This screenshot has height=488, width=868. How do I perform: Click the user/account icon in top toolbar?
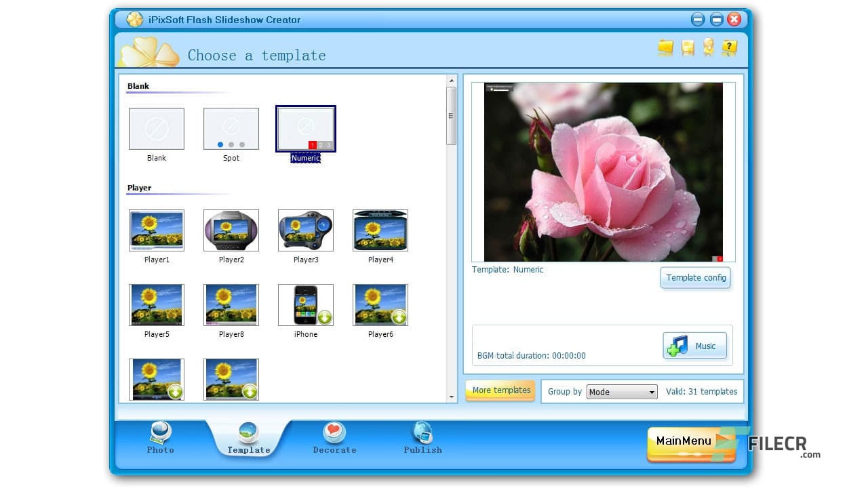click(x=708, y=47)
